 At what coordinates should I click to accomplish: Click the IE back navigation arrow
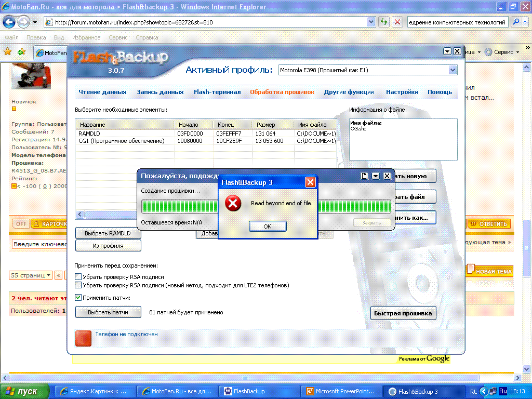(x=9, y=22)
